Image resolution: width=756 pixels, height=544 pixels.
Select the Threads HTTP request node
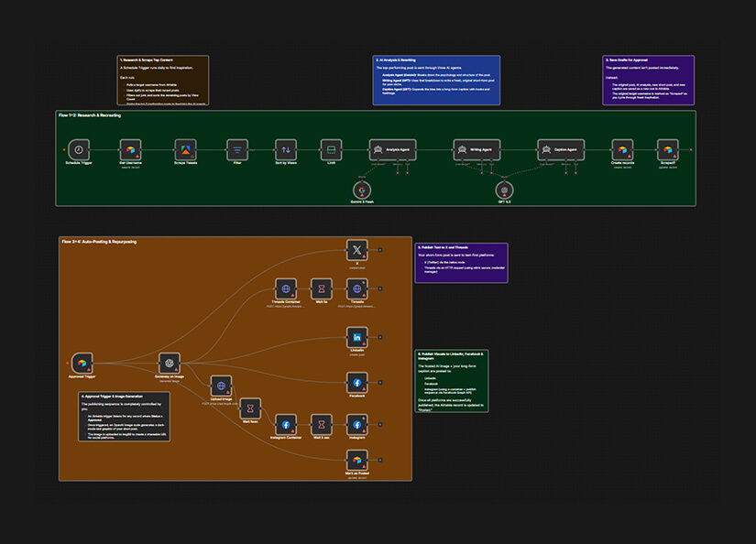(x=356, y=288)
